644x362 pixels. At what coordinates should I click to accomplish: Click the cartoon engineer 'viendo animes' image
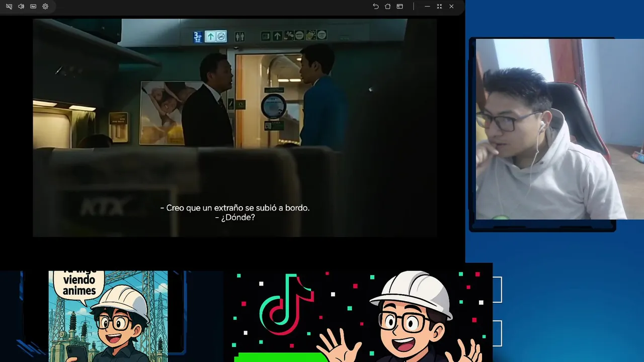[108, 316]
